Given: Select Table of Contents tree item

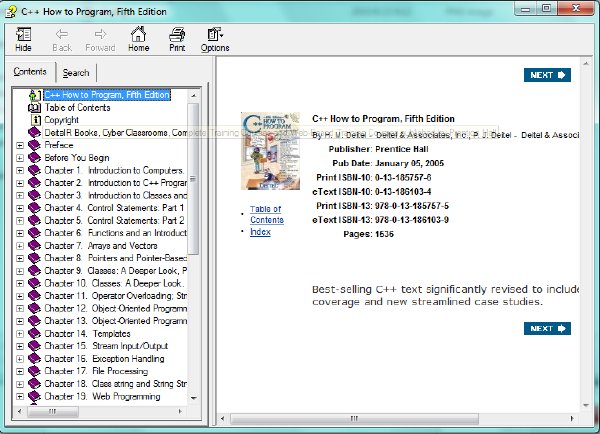Looking at the screenshot, I should click(x=77, y=108).
